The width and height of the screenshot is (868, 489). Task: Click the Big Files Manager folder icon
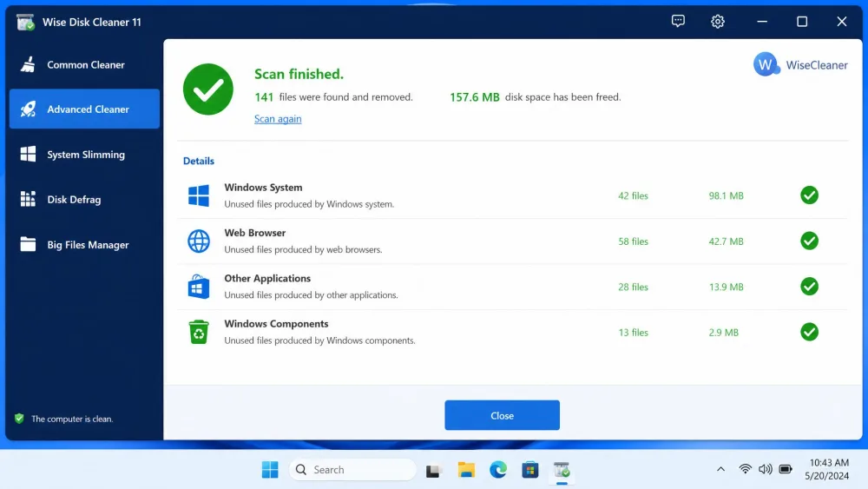[29, 244]
